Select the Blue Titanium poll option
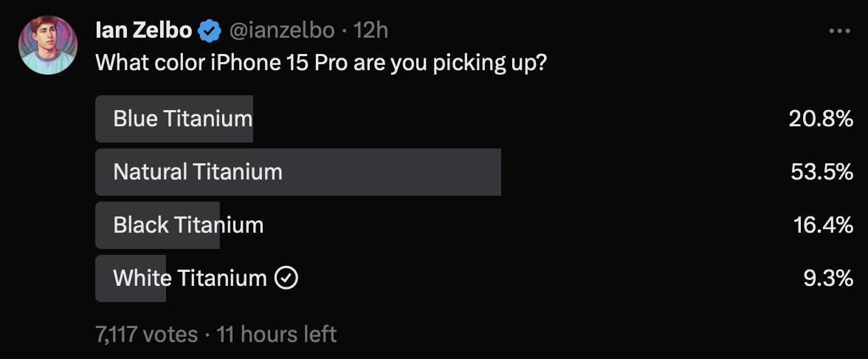This screenshot has width=868, height=359. click(182, 119)
